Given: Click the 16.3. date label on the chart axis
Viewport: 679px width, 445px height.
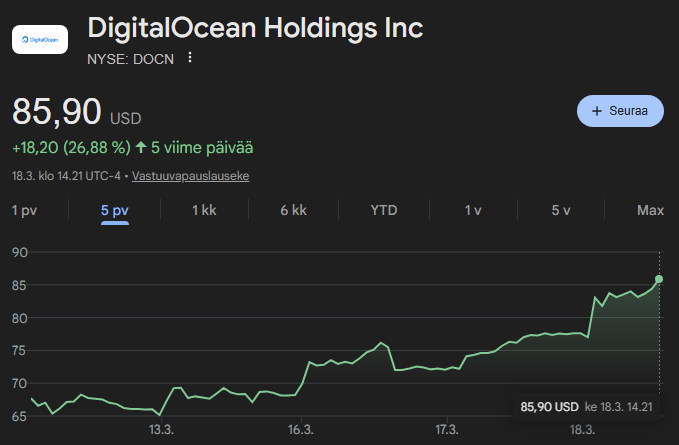Looking at the screenshot, I should pyautogui.click(x=301, y=429).
